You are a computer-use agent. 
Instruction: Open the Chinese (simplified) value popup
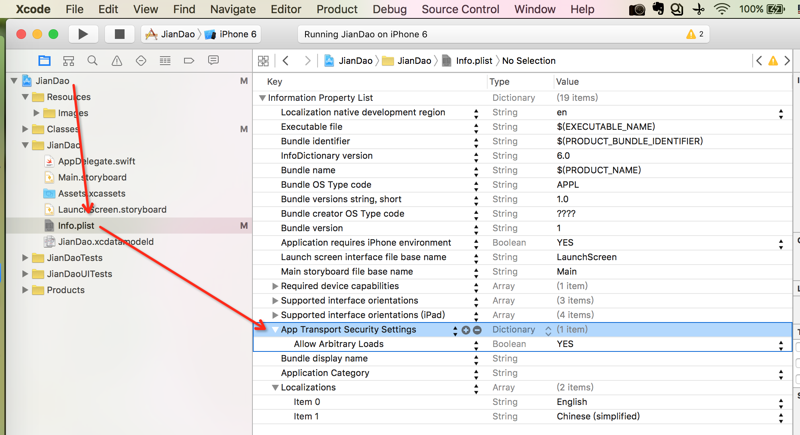pos(781,417)
